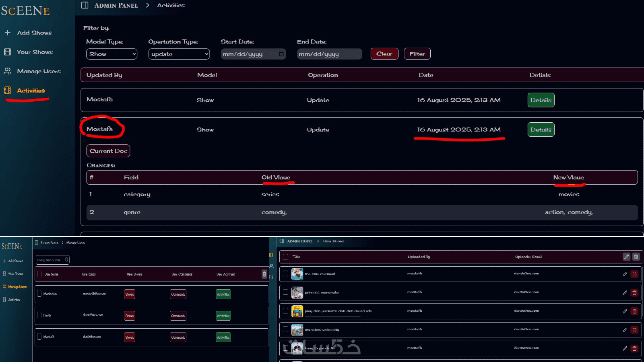Check the little mermaid row checkbox
644x362 pixels.
285,274
